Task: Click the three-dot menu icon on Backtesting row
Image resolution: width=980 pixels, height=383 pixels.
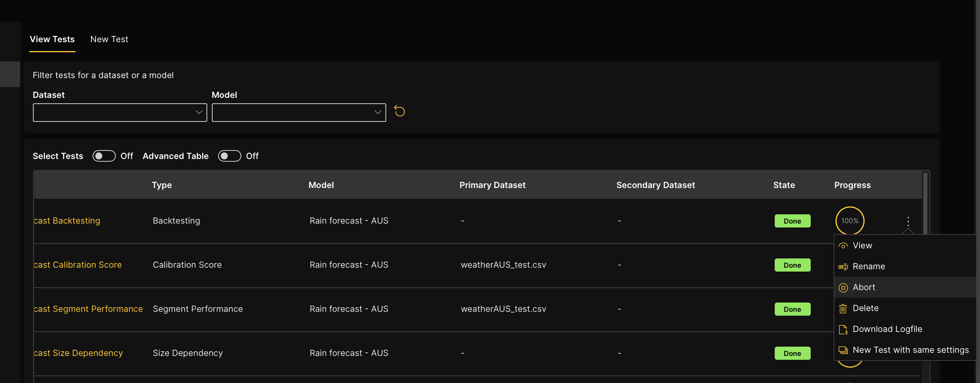Action: tap(908, 221)
